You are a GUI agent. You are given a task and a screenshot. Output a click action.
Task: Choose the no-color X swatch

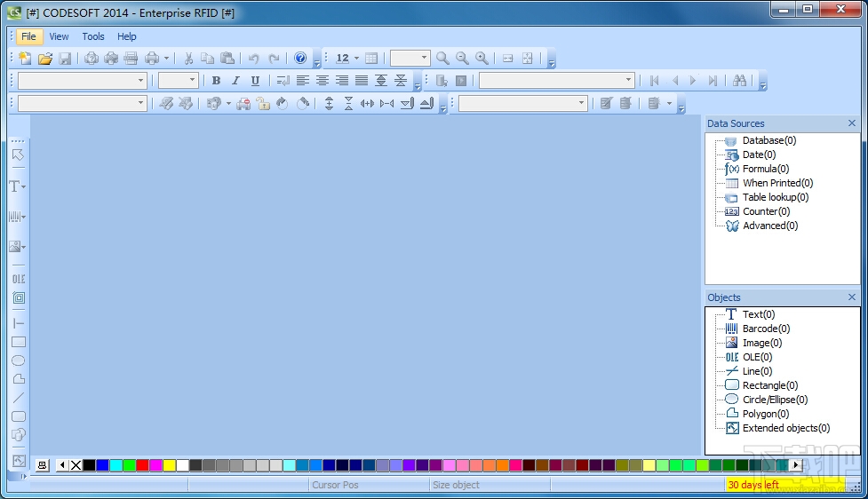pos(76,465)
